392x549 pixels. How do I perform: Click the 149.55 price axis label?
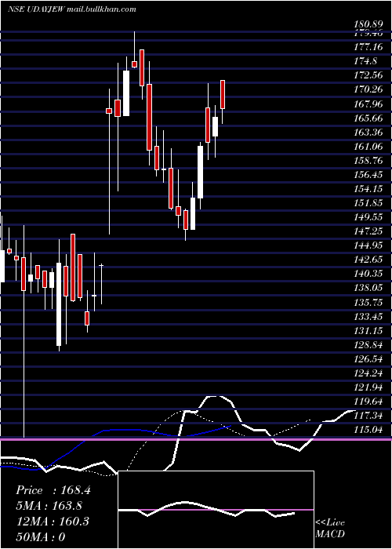368,217
